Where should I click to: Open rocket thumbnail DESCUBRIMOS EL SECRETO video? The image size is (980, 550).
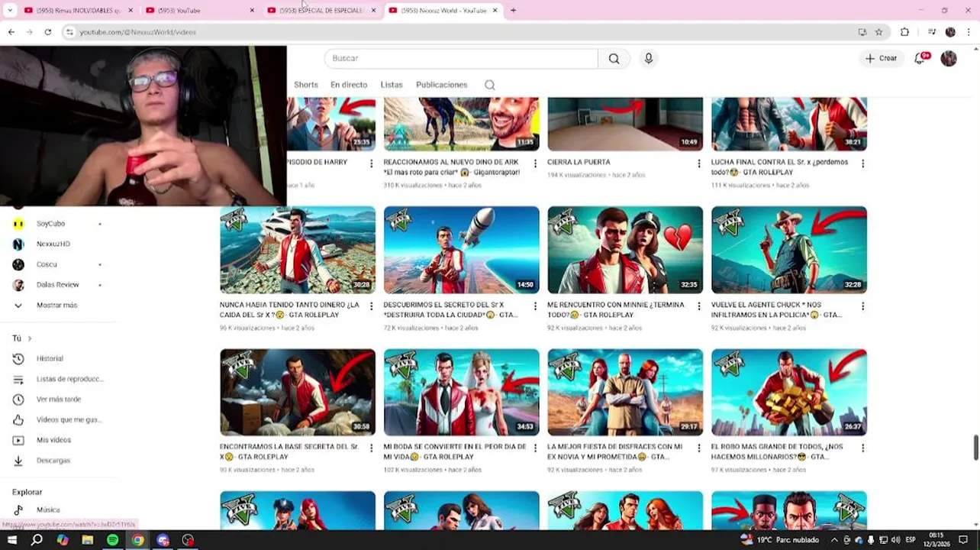(461, 250)
